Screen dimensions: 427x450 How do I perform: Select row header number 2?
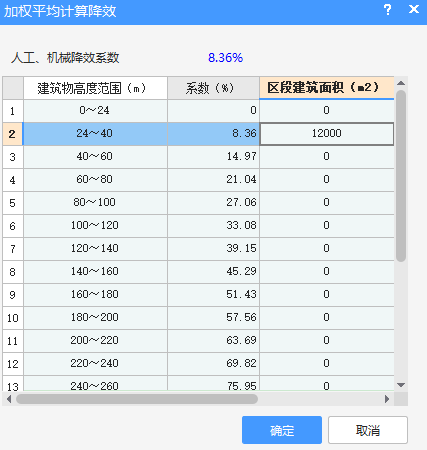point(13,134)
